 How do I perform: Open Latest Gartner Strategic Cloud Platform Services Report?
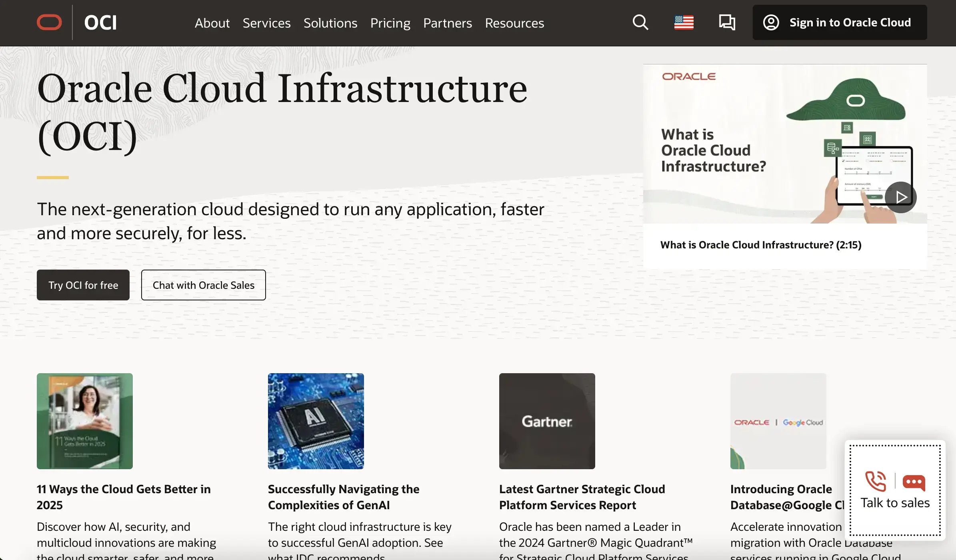(582, 497)
